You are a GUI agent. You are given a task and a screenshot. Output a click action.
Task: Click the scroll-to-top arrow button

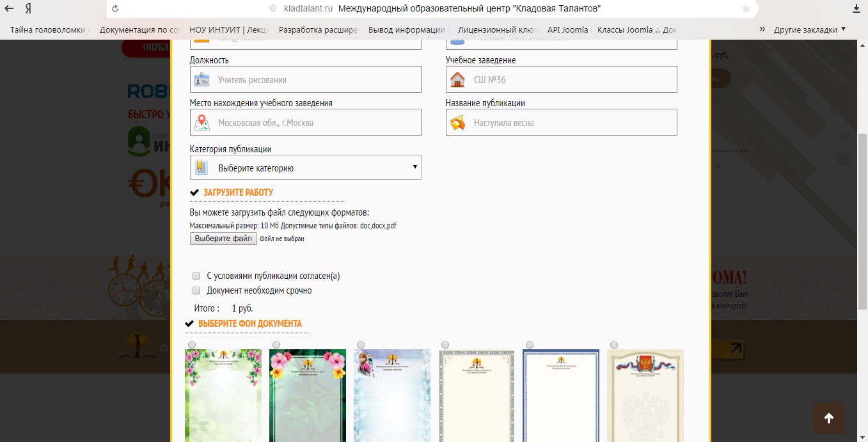coord(829,418)
